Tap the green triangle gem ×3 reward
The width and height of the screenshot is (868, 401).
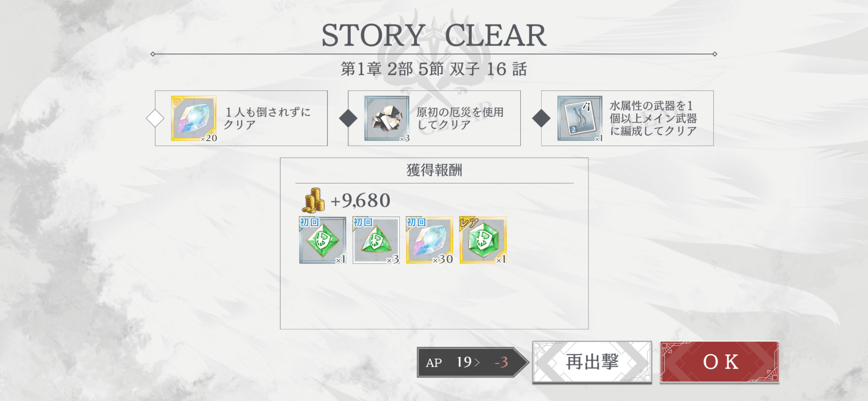[376, 240]
